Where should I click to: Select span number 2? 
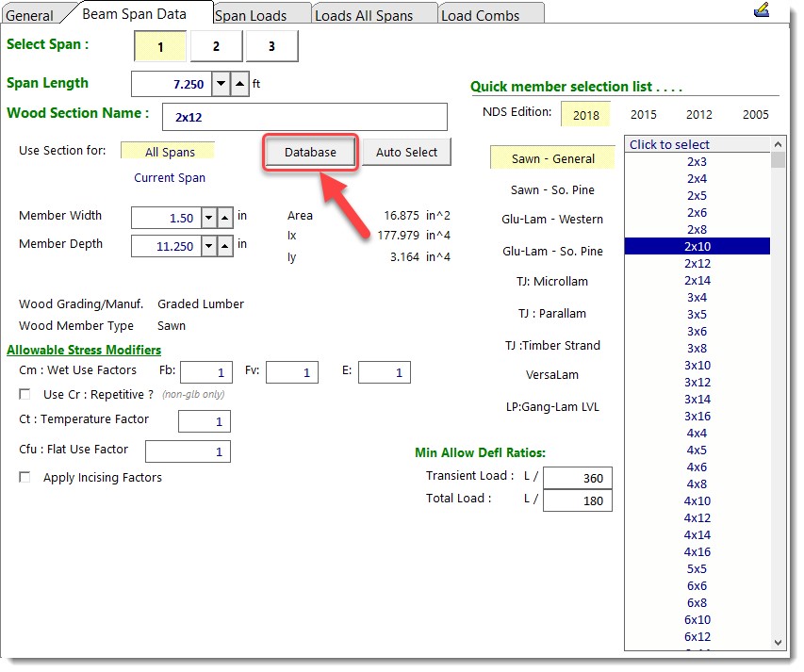point(216,46)
